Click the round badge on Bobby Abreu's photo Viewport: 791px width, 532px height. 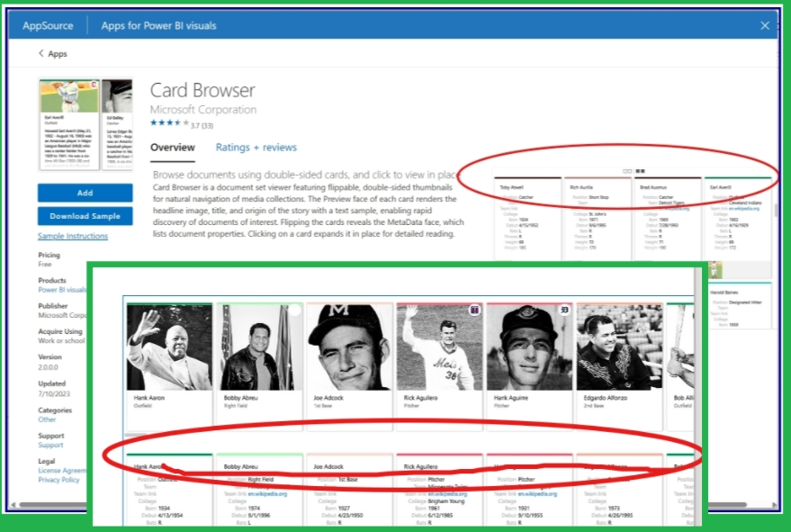tap(294, 311)
